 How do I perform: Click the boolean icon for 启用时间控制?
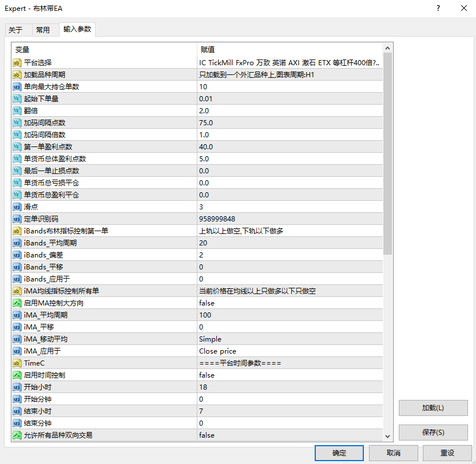point(17,375)
